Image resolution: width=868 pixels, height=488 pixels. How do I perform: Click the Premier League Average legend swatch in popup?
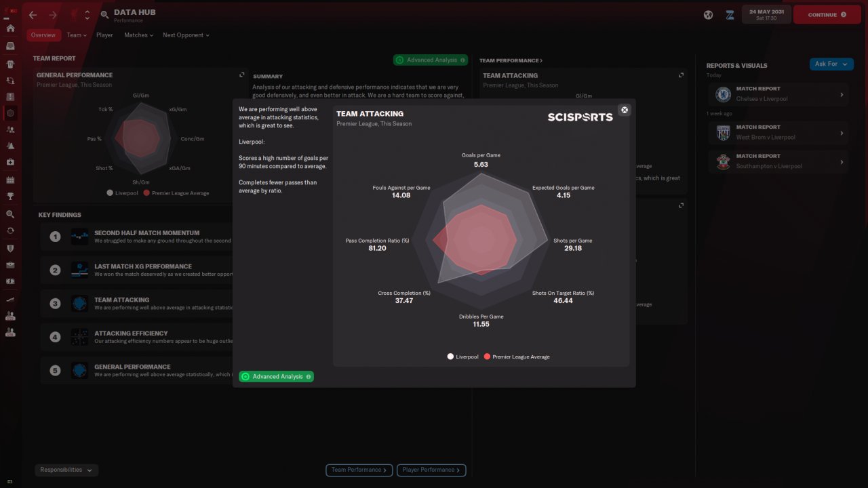(487, 357)
